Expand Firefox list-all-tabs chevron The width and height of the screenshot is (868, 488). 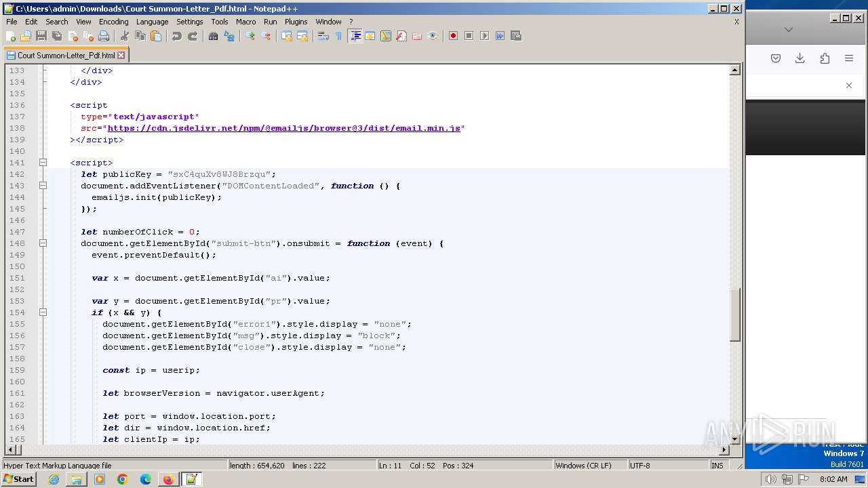coord(788,29)
